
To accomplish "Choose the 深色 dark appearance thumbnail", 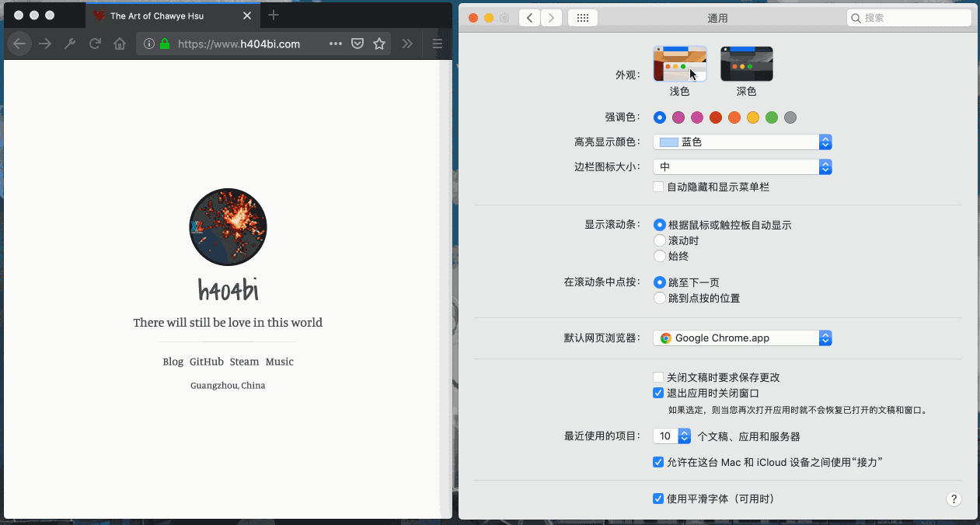I will coord(746,65).
